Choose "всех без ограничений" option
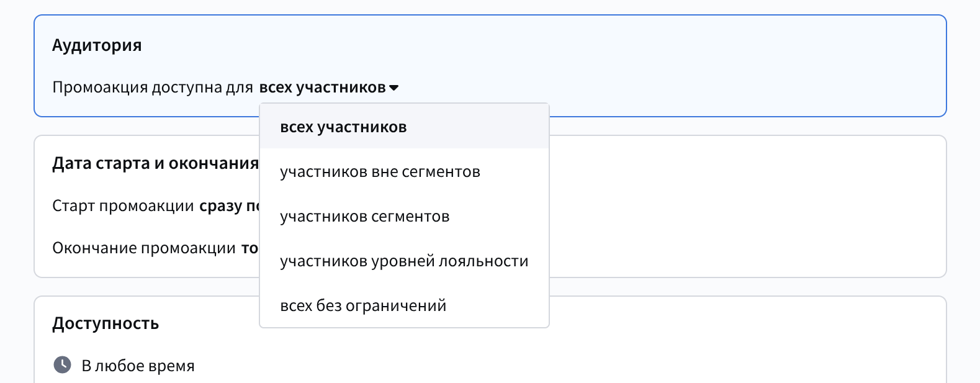980x383 pixels. pos(363,306)
